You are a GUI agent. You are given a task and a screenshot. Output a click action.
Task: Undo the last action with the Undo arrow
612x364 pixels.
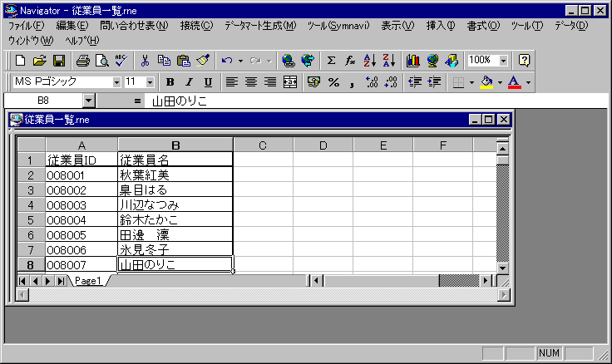point(227,61)
